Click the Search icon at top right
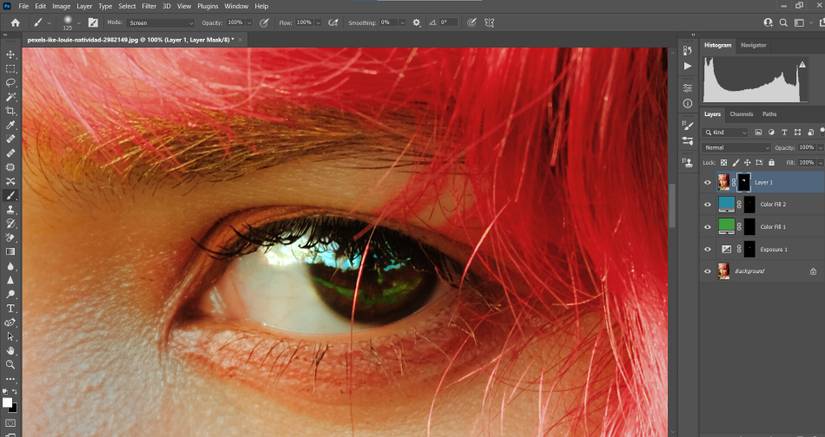Image resolution: width=825 pixels, height=437 pixels. [x=783, y=23]
